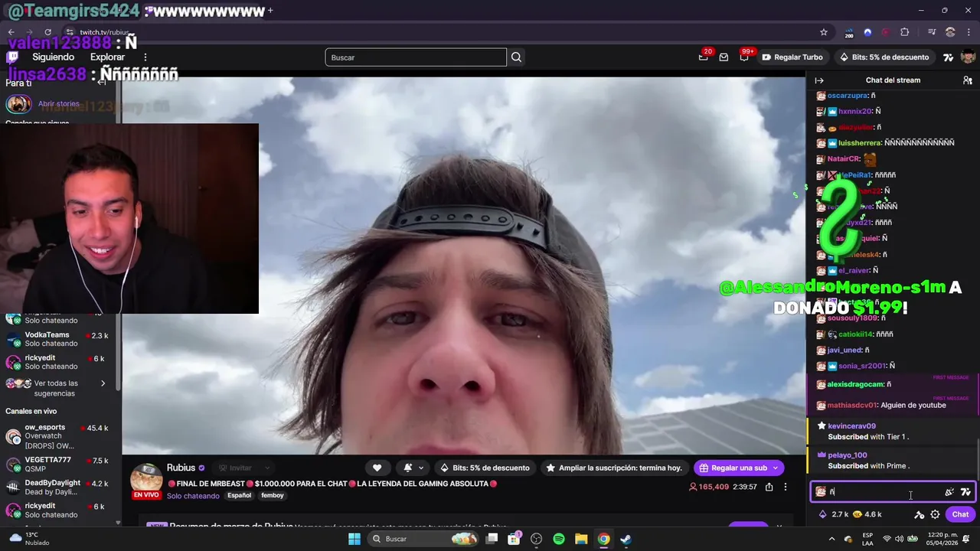Open channel points balance showing 4.6 k
The height and width of the screenshot is (551, 980).
(867, 514)
